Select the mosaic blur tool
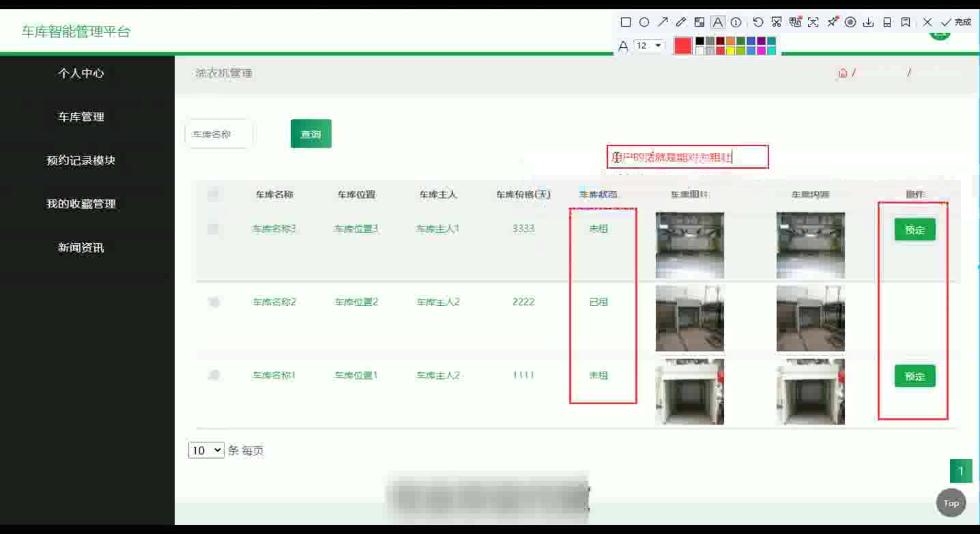The height and width of the screenshot is (534, 980). (x=699, y=23)
